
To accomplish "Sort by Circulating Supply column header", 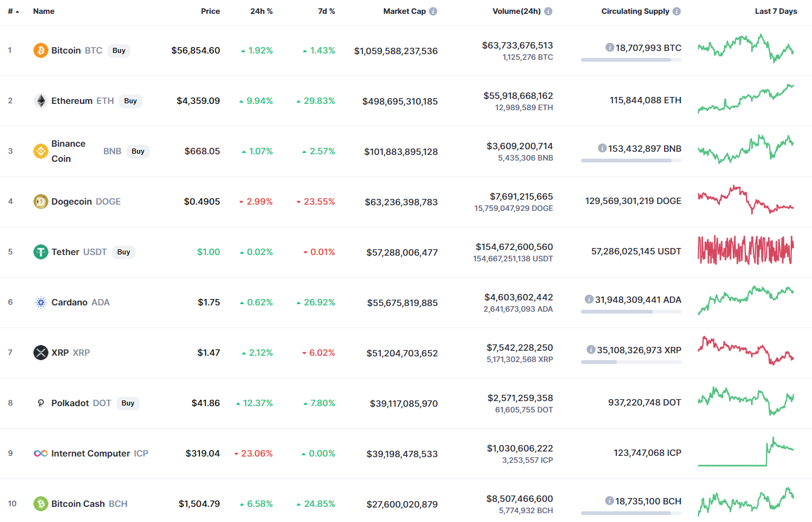I will 635,11.
